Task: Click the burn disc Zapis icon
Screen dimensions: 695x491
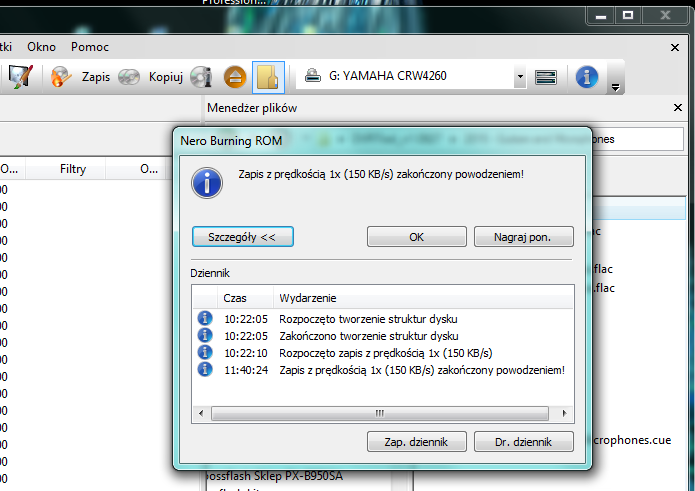Action: pyautogui.click(x=61, y=77)
